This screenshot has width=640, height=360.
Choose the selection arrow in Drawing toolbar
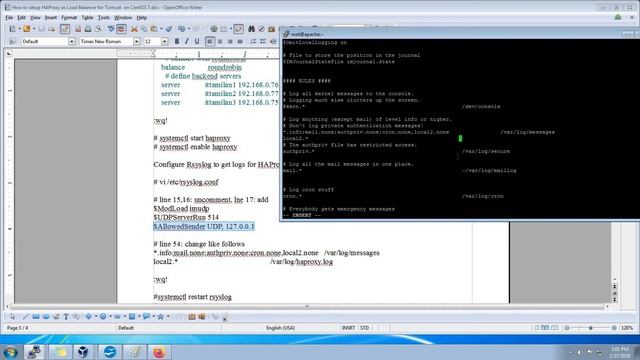pyautogui.click(x=12, y=316)
